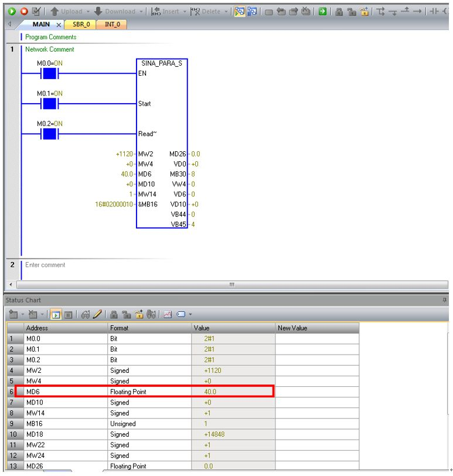Click the Write All pencil icon
Viewport: 453px width, 476px height.
click(x=97, y=314)
